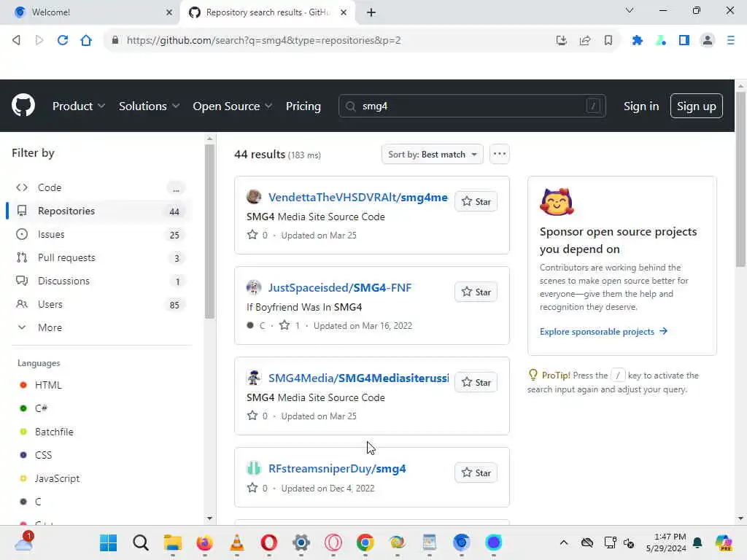Screen dimensions: 747x560
Task: Expand the Open Source menu
Action: [233, 106]
